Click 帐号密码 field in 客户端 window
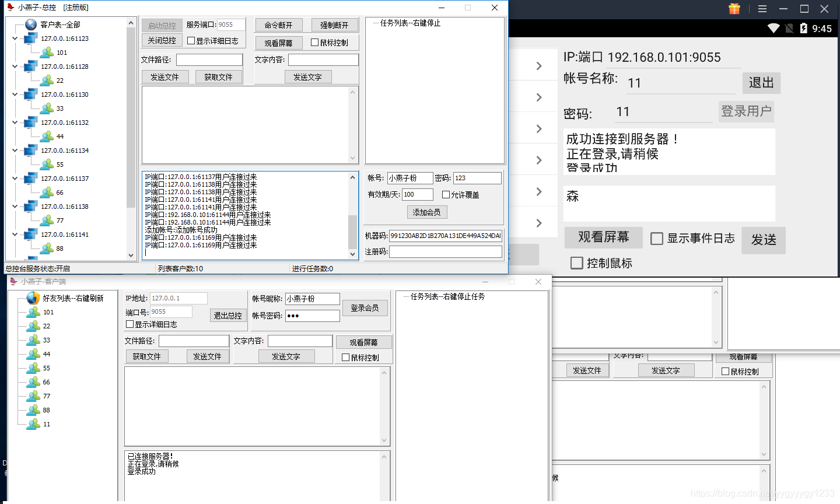 point(312,316)
